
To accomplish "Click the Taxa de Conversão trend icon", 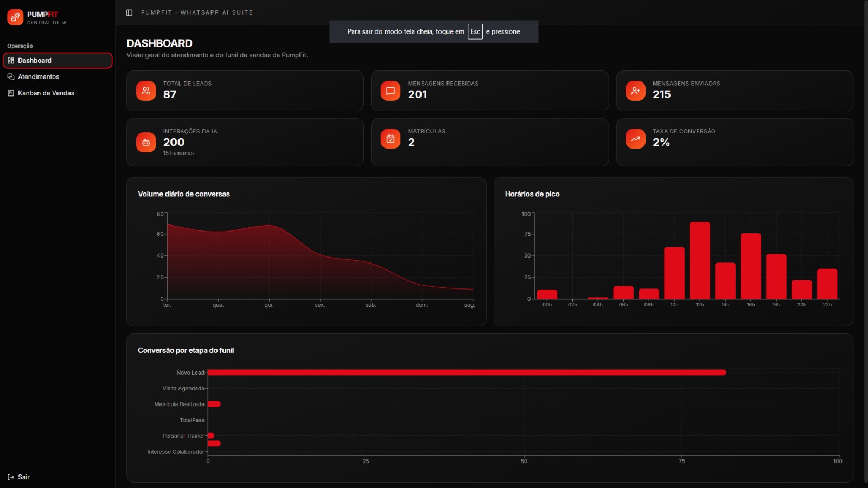I will pos(635,139).
